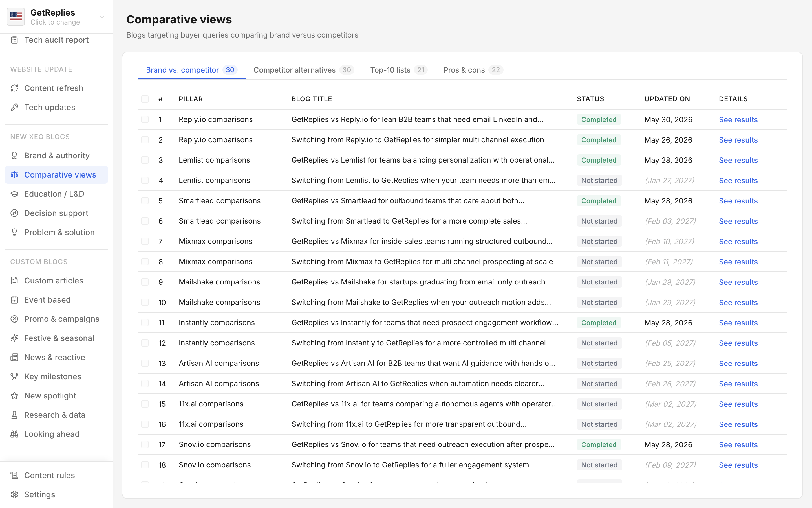Screen dimensions: 812x508
Task: Click the Decision support compass icon
Action: [x=14, y=213]
